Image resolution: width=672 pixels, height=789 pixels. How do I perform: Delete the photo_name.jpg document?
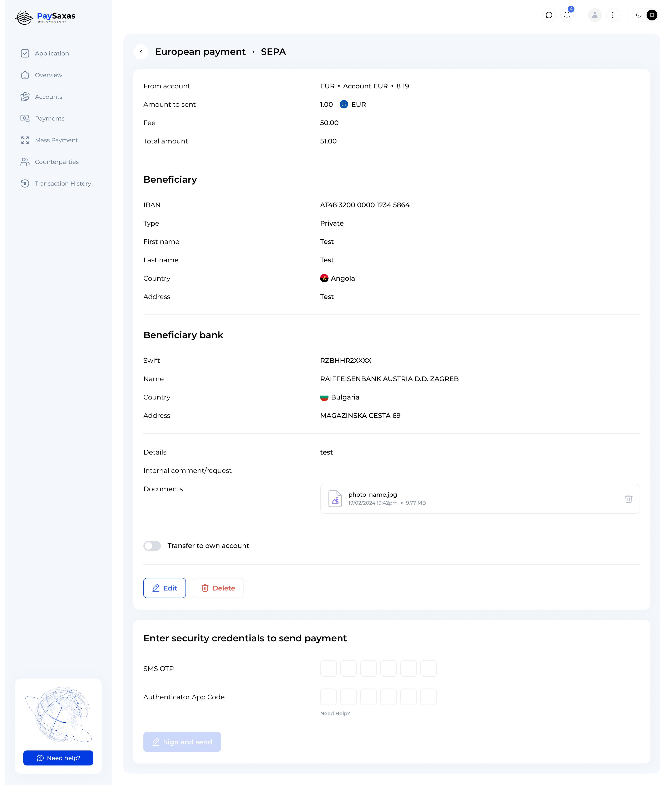tap(628, 499)
